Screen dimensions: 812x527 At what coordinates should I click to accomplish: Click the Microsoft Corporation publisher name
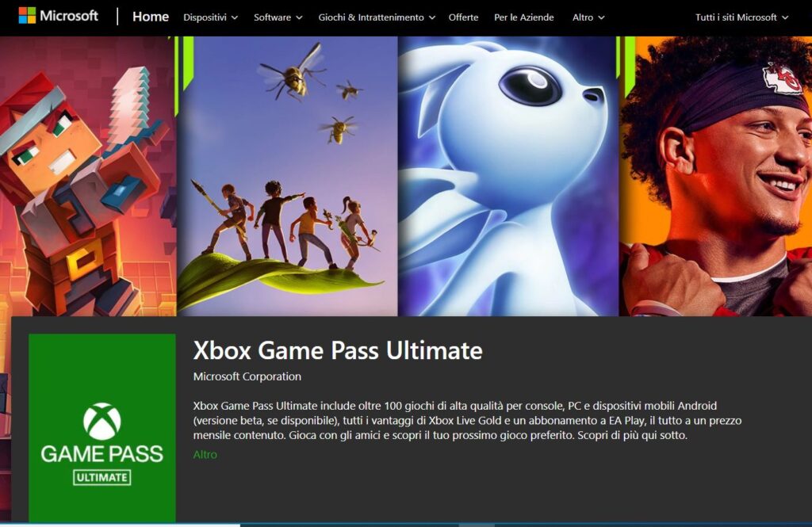247,376
